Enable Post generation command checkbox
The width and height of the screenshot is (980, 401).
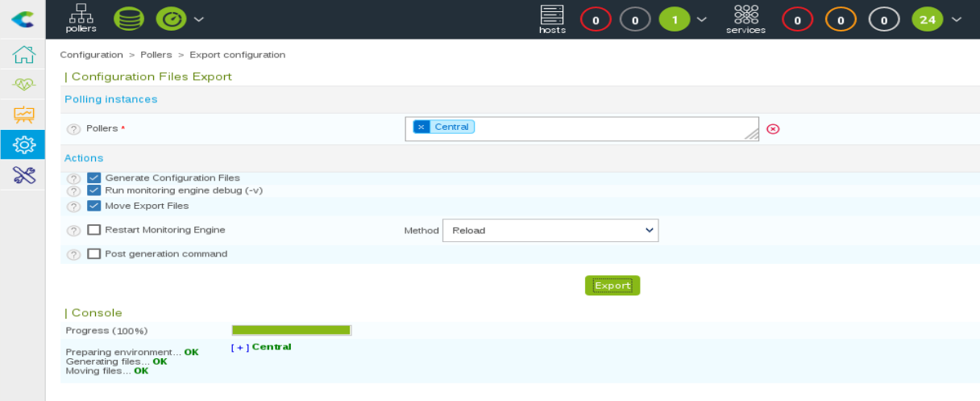pos(94,254)
